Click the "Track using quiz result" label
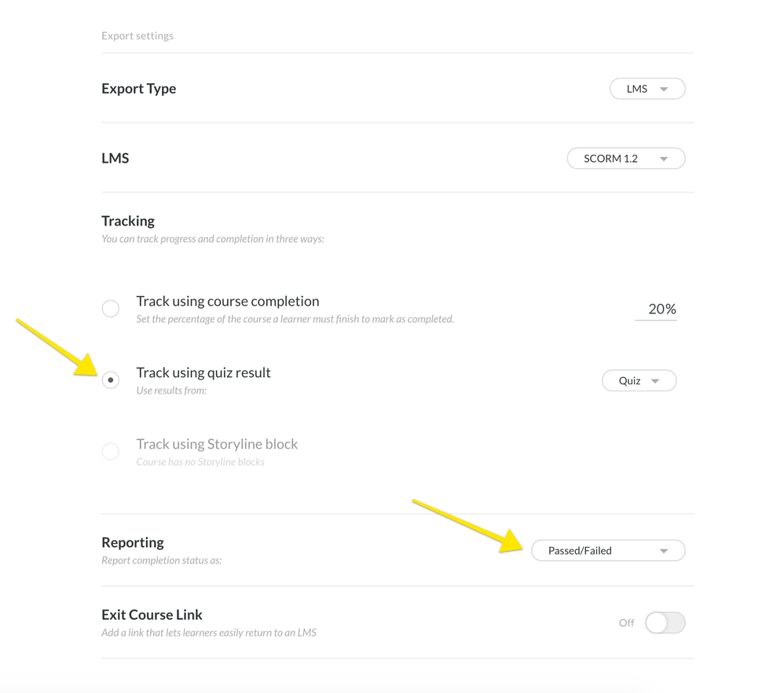This screenshot has width=784, height=693. [x=203, y=372]
